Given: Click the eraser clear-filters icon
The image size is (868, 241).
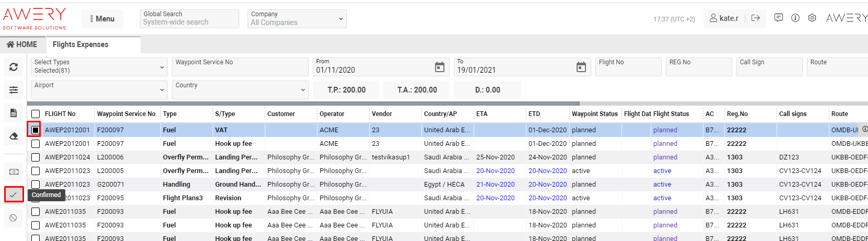Looking at the screenshot, I should [14, 136].
